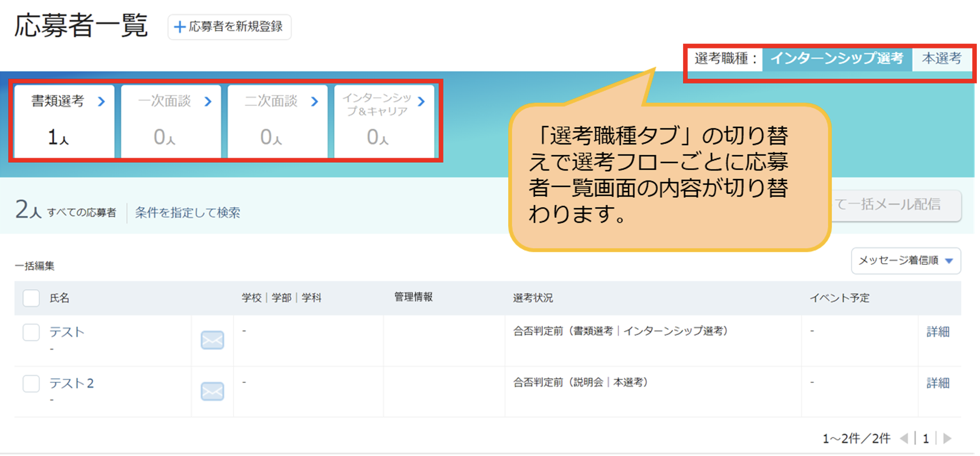Image resolution: width=980 pixels, height=456 pixels.
Task: Open the mail icon for テスト
Action: click(x=212, y=340)
